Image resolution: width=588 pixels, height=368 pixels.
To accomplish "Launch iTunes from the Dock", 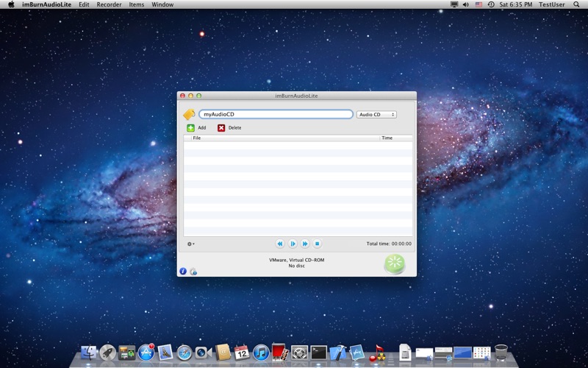I will pos(262,353).
